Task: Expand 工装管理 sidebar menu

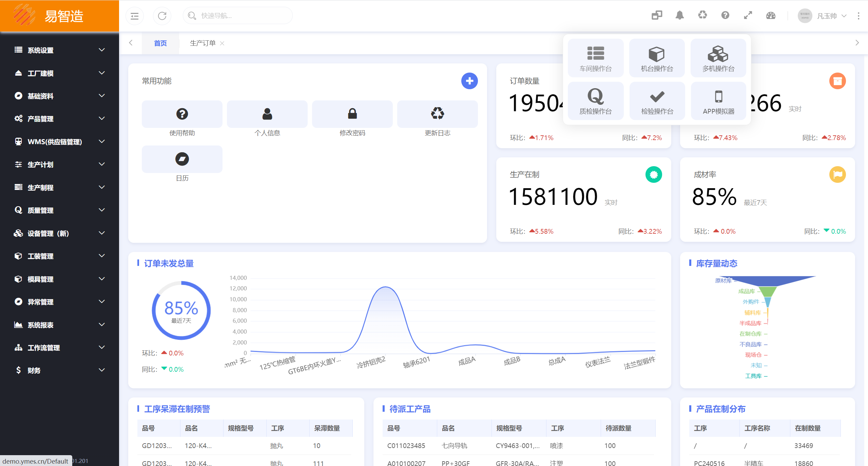Action: click(59, 256)
